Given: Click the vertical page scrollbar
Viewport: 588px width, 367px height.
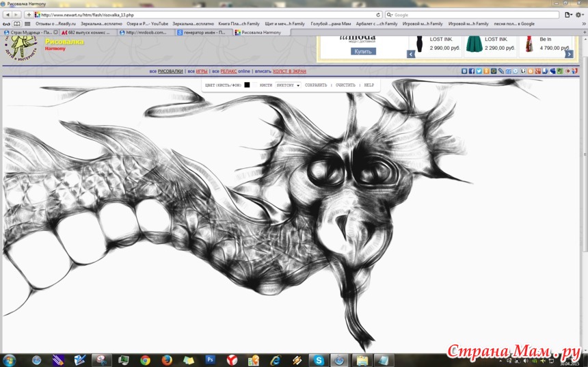Looking at the screenshot, I should pos(585,154).
